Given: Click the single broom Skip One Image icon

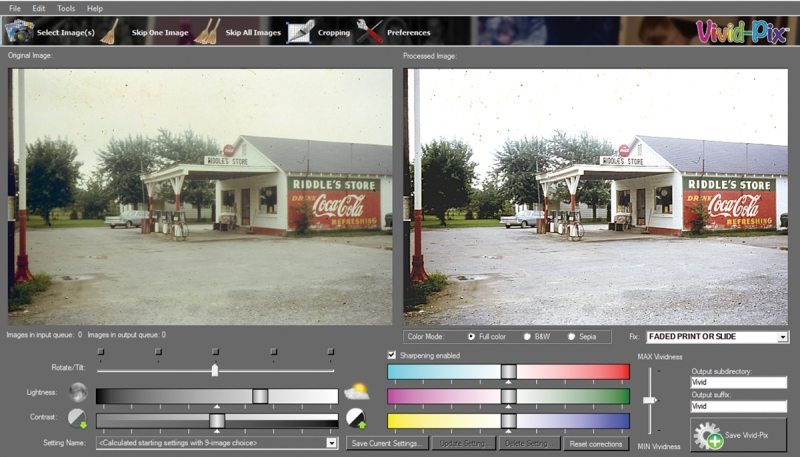Looking at the screenshot, I should click(110, 32).
